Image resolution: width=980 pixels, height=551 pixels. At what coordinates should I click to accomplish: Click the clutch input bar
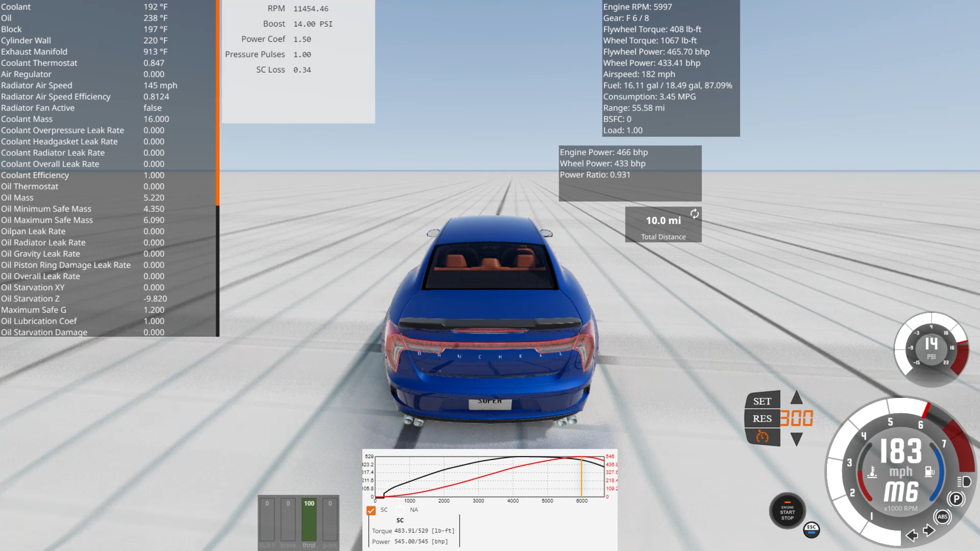click(267, 520)
